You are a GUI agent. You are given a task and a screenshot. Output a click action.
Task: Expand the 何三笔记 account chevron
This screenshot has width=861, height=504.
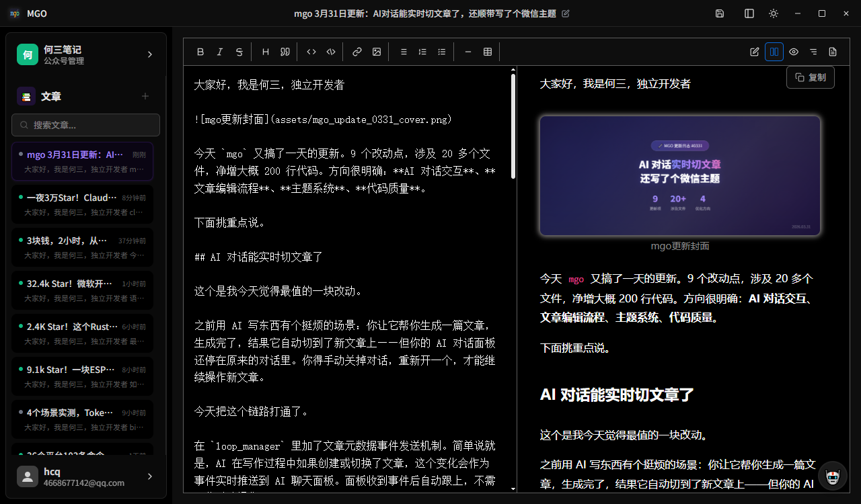(150, 54)
